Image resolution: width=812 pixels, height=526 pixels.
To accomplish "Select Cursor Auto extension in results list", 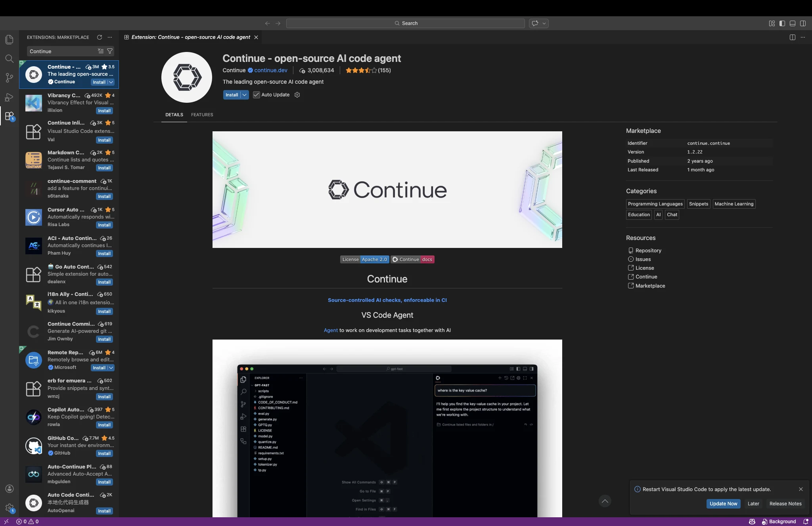I will point(69,217).
